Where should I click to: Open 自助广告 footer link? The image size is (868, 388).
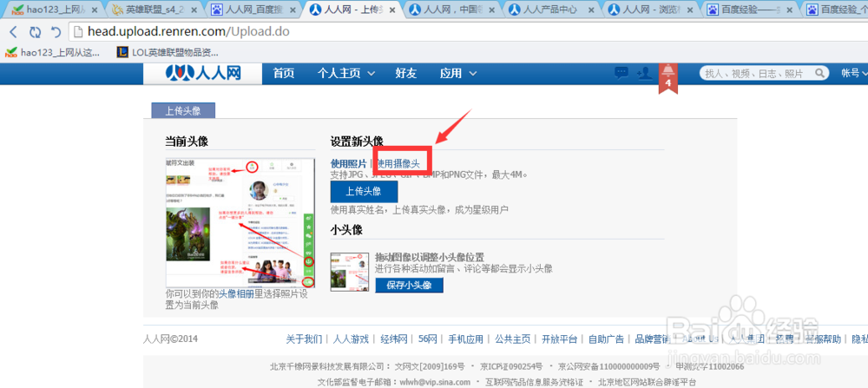pyautogui.click(x=606, y=339)
